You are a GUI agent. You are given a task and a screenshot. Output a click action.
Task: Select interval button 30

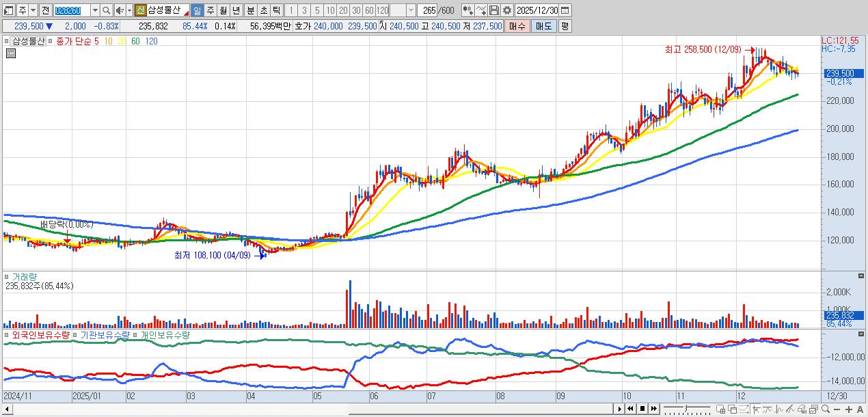pyautogui.click(x=356, y=10)
